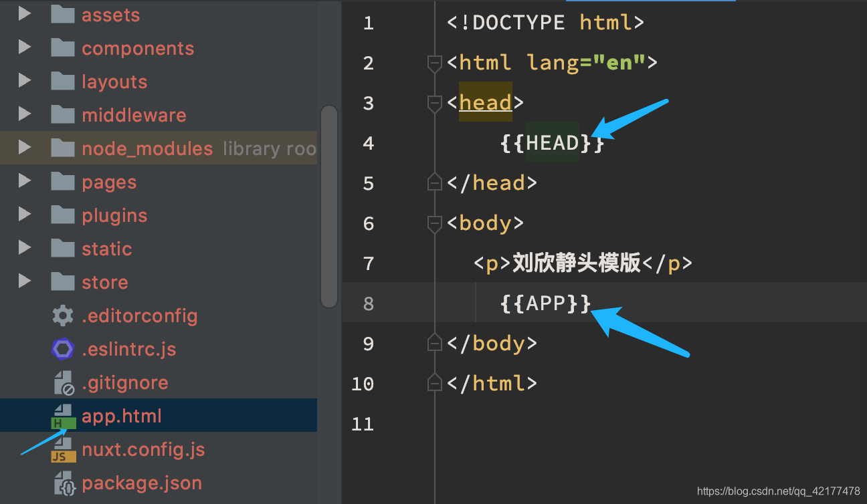This screenshot has height=504, width=867.
Task: Click the 刘欣静头模版 paragraph text
Action: point(577,263)
